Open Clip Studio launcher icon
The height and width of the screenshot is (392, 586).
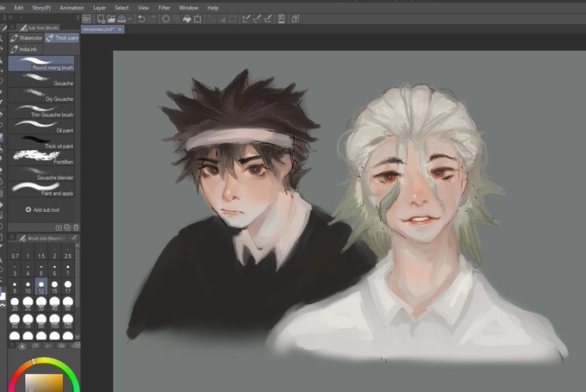87,19
